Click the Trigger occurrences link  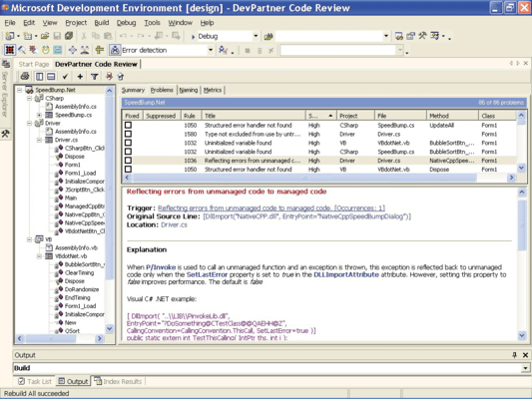pos(271,208)
